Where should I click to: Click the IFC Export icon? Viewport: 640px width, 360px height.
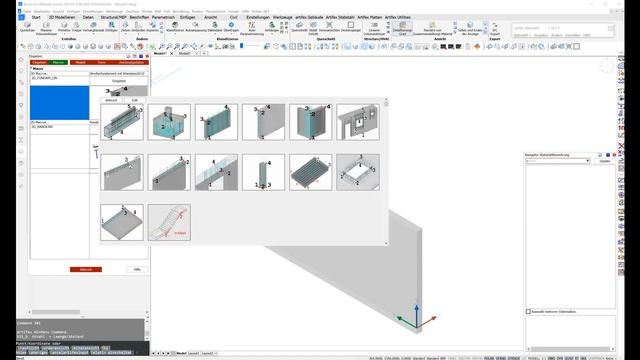point(495,29)
